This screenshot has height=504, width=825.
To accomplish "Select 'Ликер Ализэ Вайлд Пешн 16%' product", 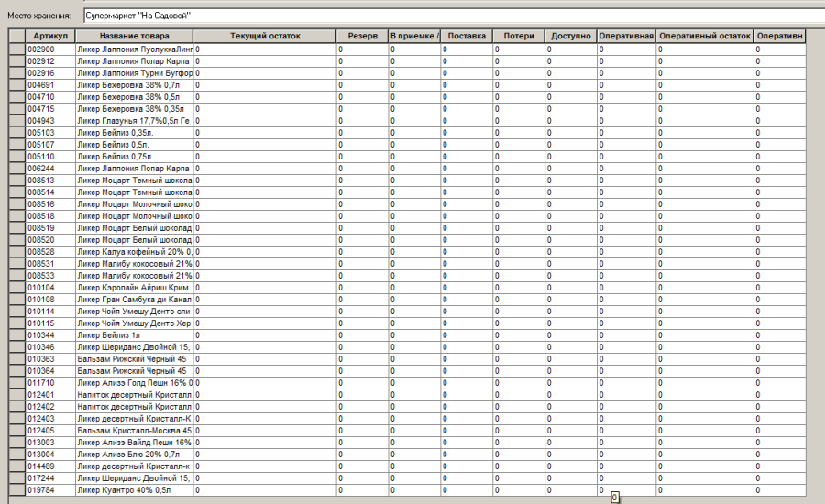I will (134, 443).
